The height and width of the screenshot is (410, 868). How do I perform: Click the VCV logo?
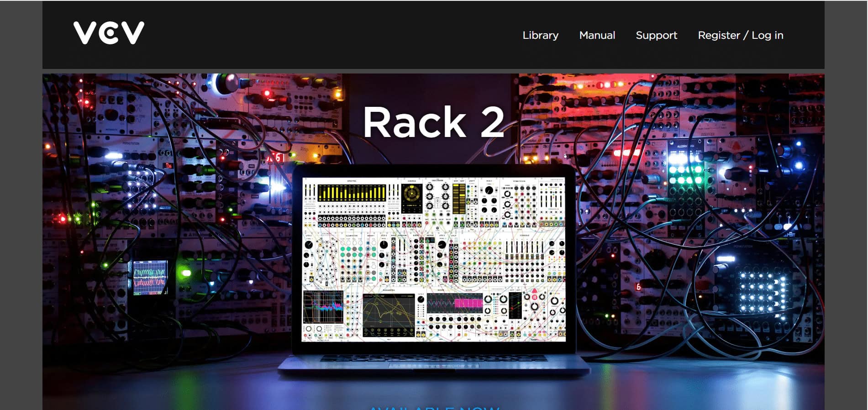coord(109,33)
